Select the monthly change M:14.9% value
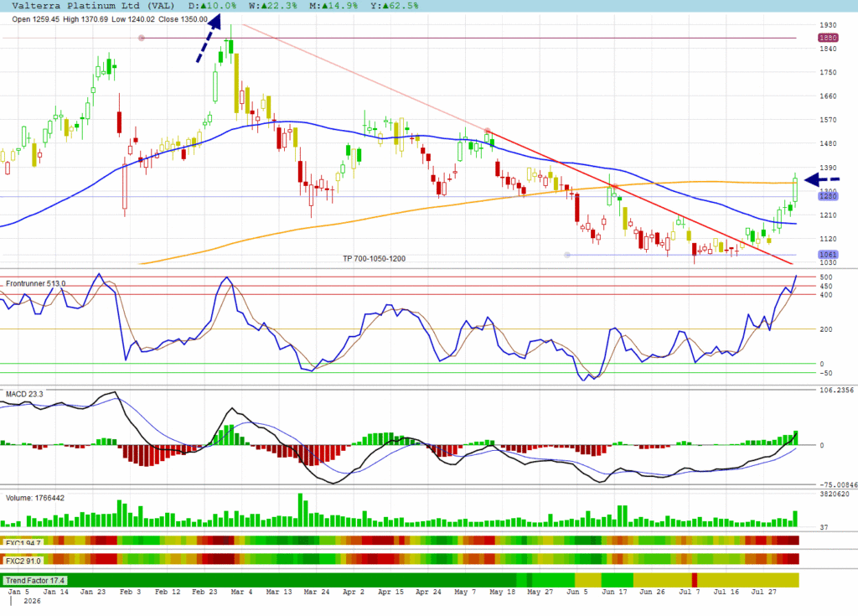Screen dimensions: 858x616 point(333,6)
